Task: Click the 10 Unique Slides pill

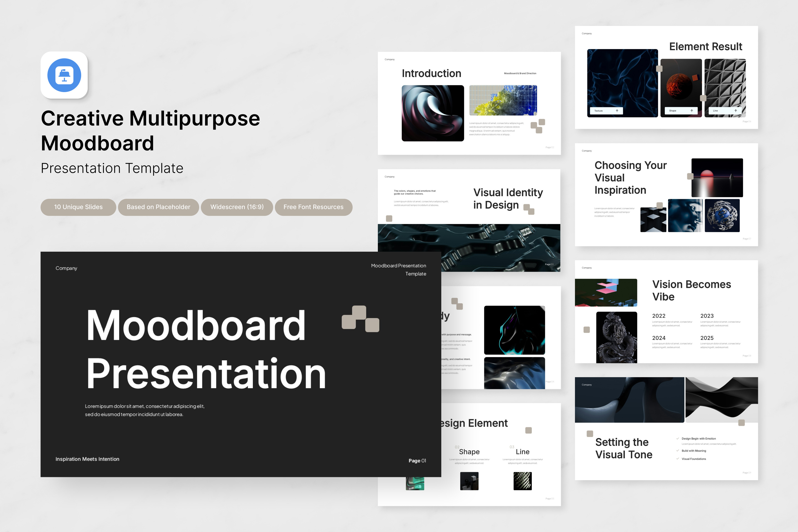Action: tap(78, 207)
